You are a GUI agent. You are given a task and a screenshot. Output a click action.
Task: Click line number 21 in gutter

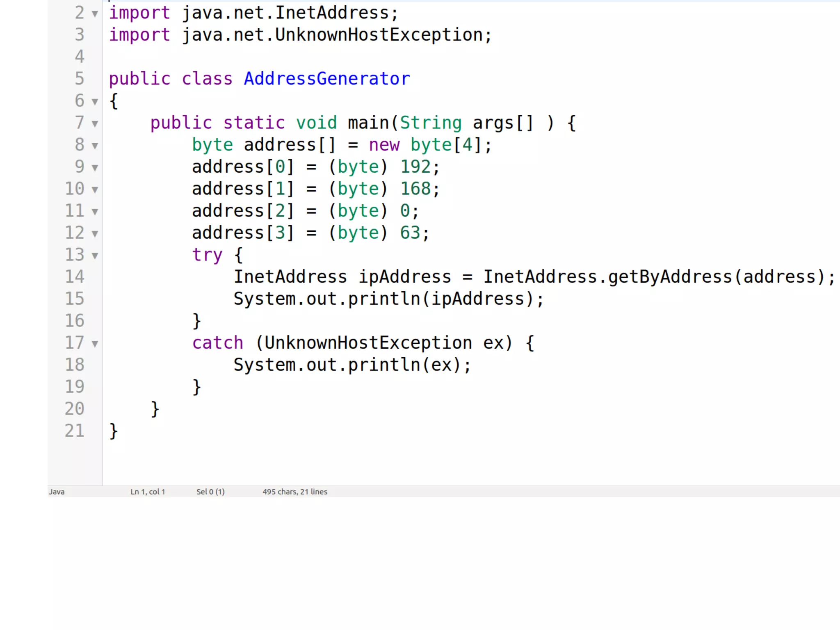tap(75, 431)
